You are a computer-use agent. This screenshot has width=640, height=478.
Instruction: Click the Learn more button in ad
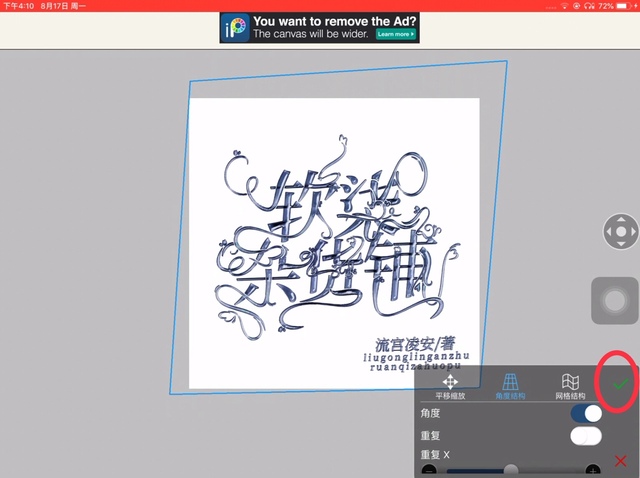395,34
